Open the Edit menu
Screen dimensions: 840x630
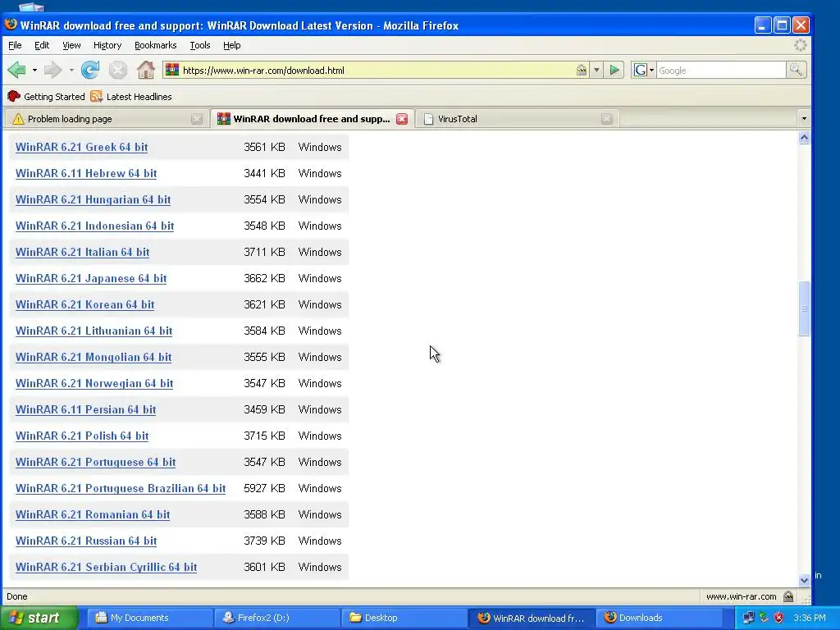point(42,46)
